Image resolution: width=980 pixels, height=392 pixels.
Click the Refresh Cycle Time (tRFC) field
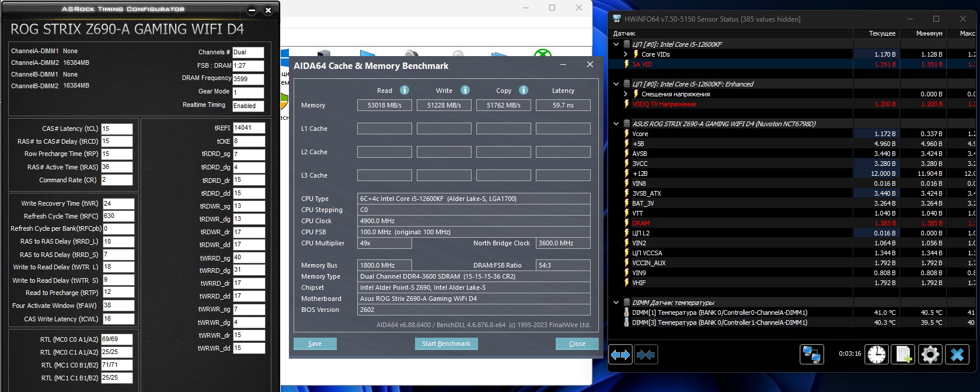(x=118, y=216)
